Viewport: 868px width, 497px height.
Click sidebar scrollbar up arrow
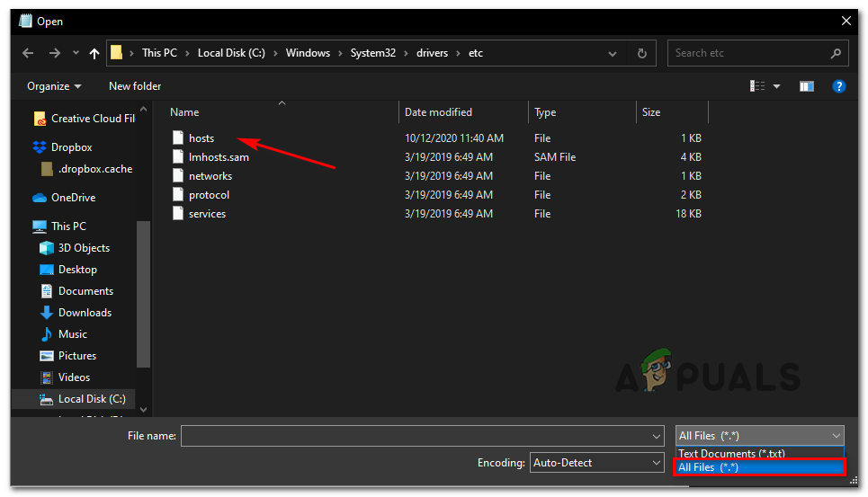coord(143,109)
